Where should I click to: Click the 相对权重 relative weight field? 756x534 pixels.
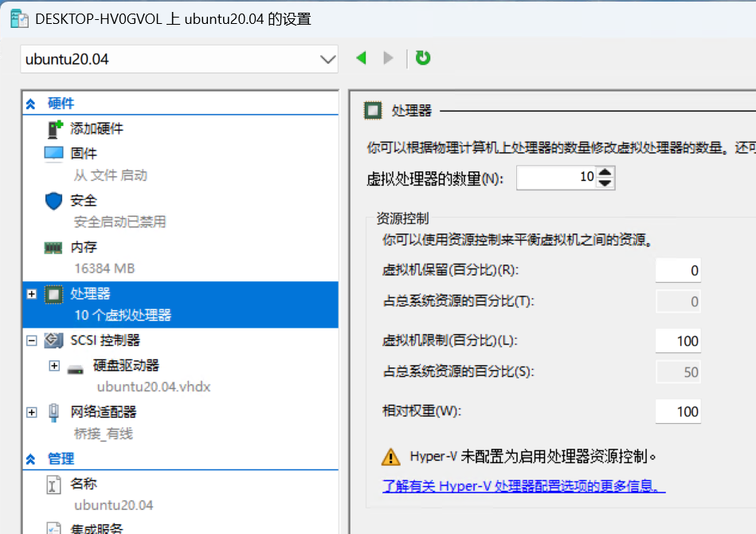[x=678, y=411]
